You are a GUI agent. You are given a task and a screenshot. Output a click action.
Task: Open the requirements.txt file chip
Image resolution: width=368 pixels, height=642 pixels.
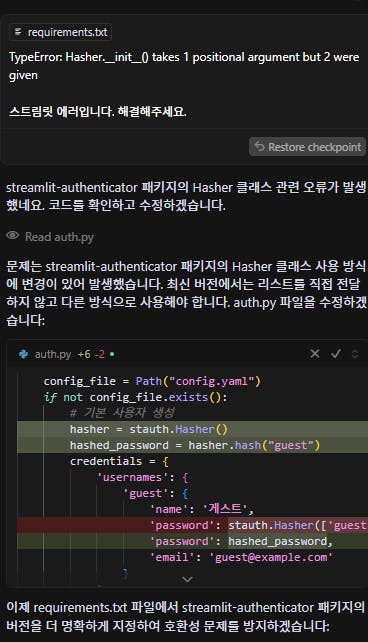pos(61,32)
